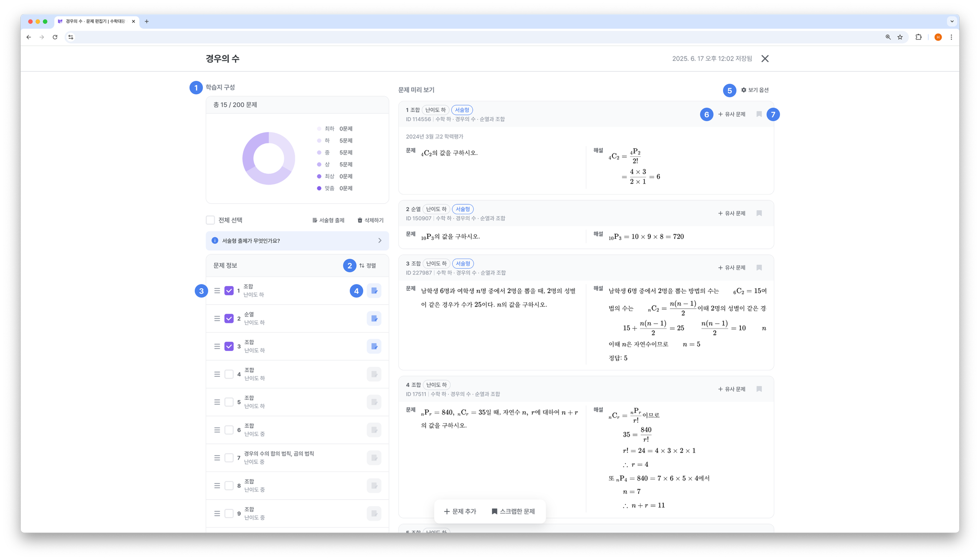Image resolution: width=980 pixels, height=560 pixels.
Task: Open 스크랩한 문제 in the floating bar
Action: point(513,512)
